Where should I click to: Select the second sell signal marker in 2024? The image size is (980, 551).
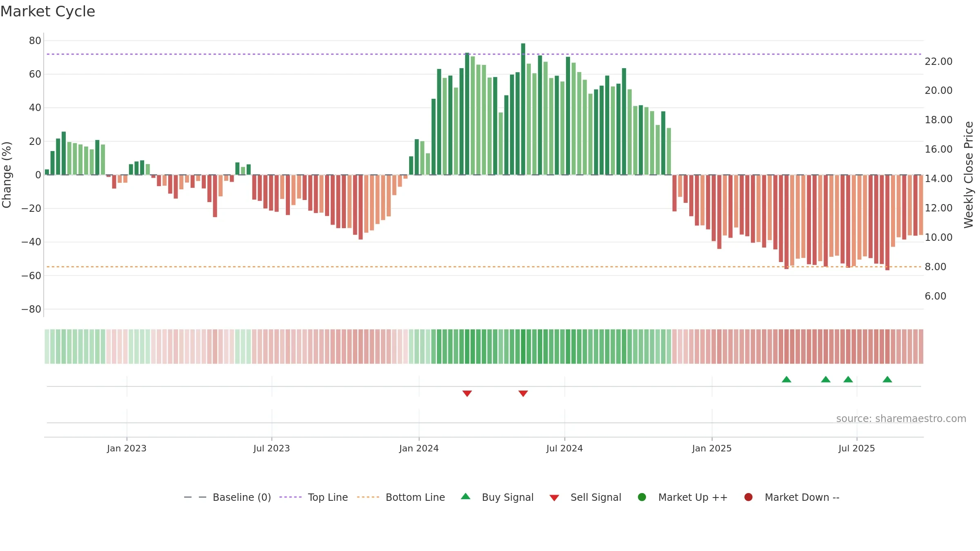tap(523, 393)
